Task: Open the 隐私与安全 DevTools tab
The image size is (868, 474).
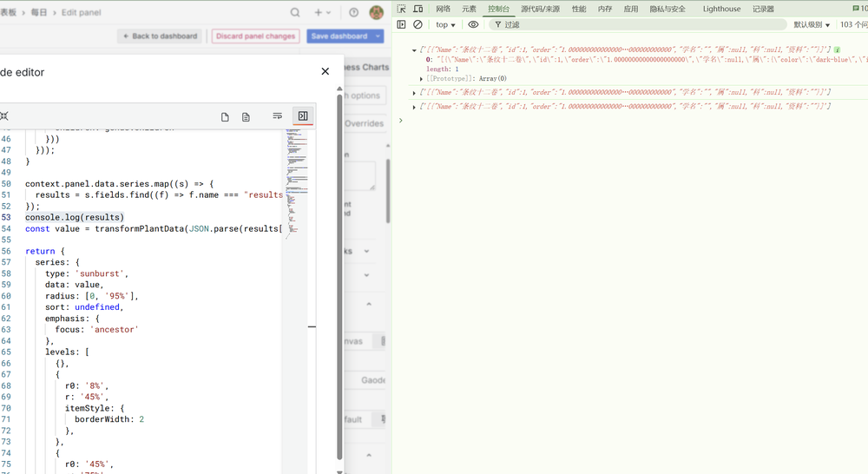Action: point(667,9)
